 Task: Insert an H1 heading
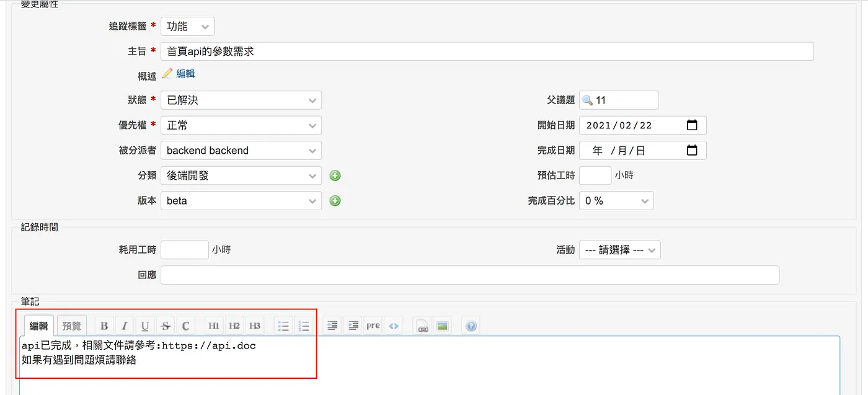coord(214,326)
